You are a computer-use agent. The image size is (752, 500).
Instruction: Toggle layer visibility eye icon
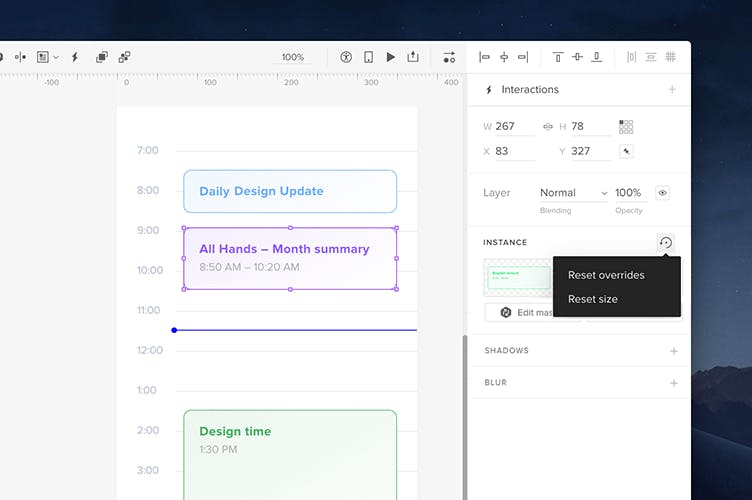point(662,193)
